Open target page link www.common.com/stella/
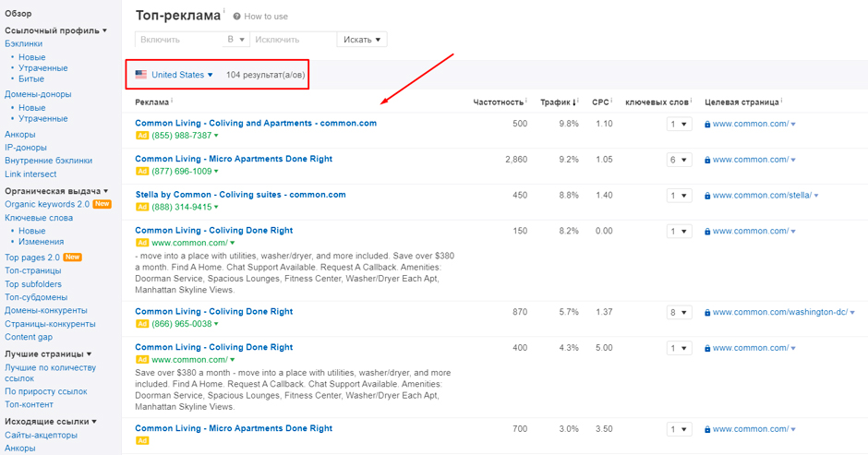The width and height of the screenshot is (868, 455). (x=762, y=196)
